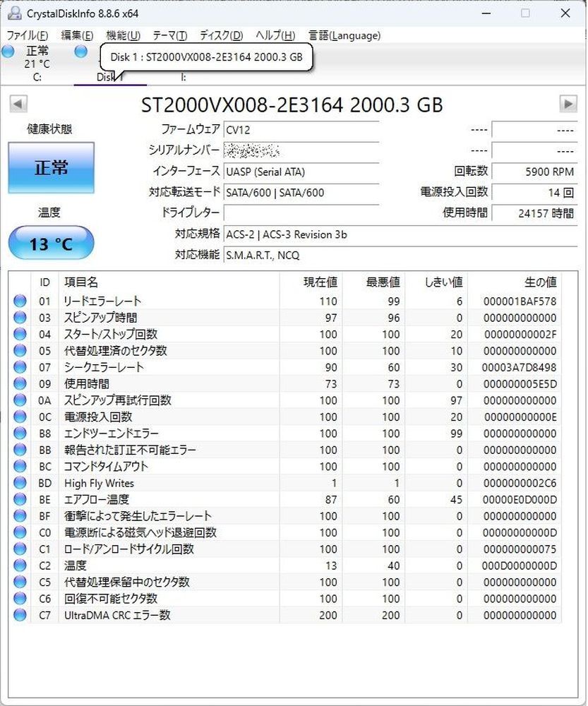
Task: Go to previous disk with left arrow
Action: 18,104
